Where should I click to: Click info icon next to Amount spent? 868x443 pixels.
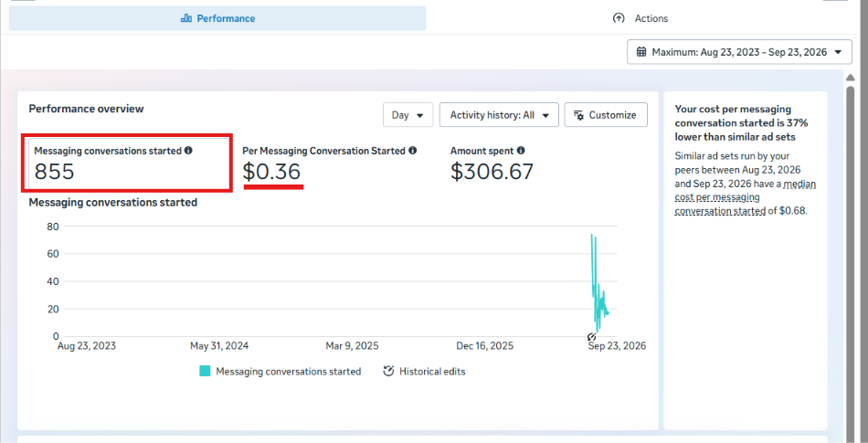[521, 151]
